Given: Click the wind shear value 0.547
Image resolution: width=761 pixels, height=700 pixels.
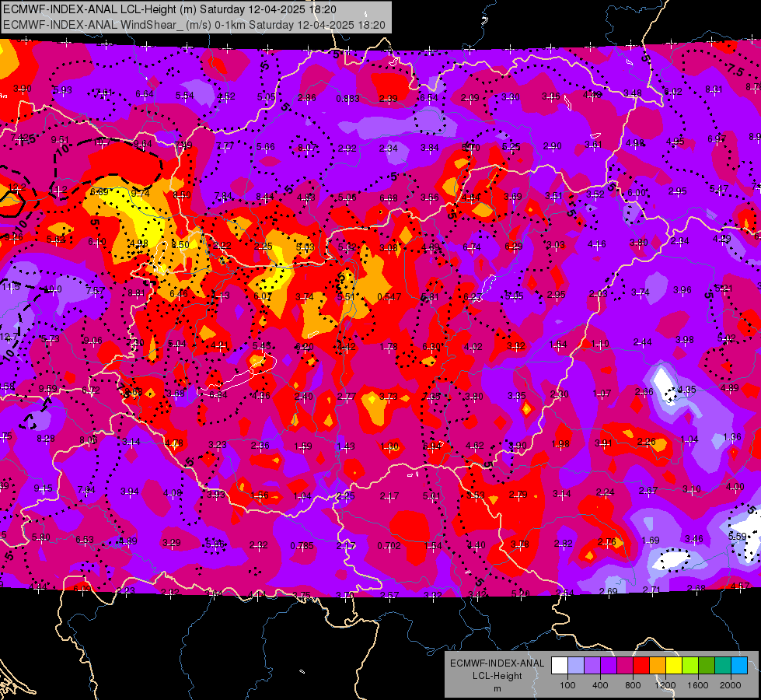Looking at the screenshot, I should click(389, 297).
